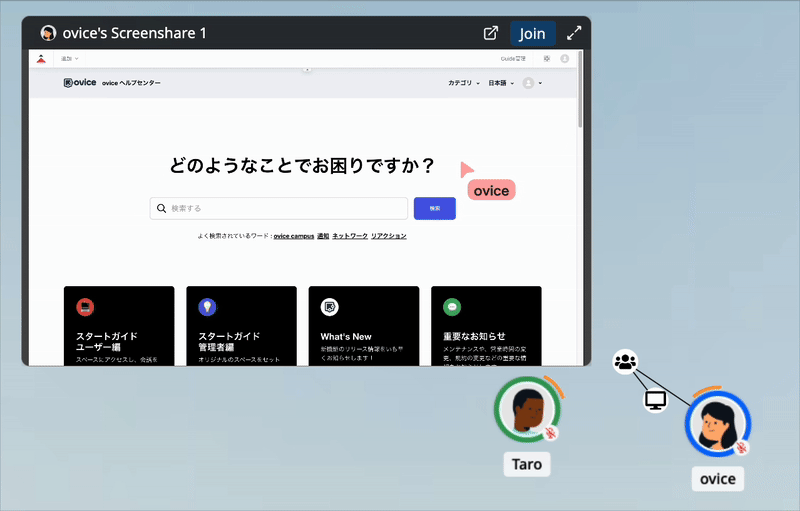Click profile icon in top admin bar
Screen dimensions: 800x511
tap(565, 59)
